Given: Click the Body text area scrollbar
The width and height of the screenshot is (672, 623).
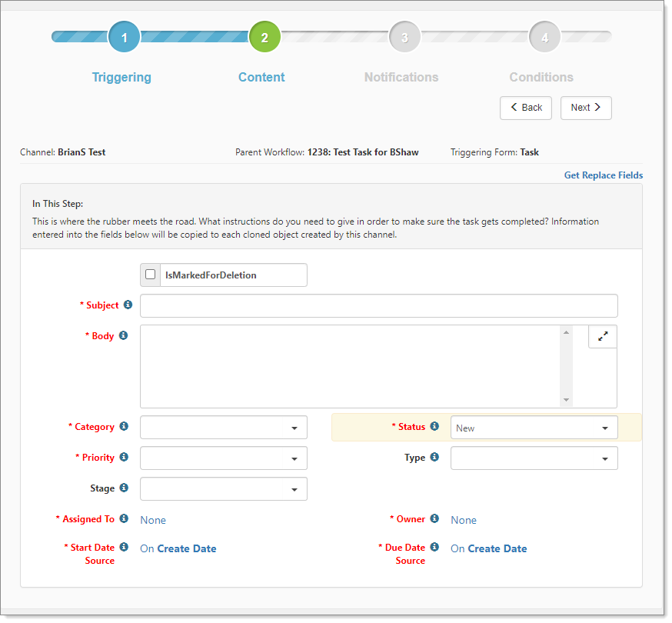Looking at the screenshot, I should click(x=567, y=366).
